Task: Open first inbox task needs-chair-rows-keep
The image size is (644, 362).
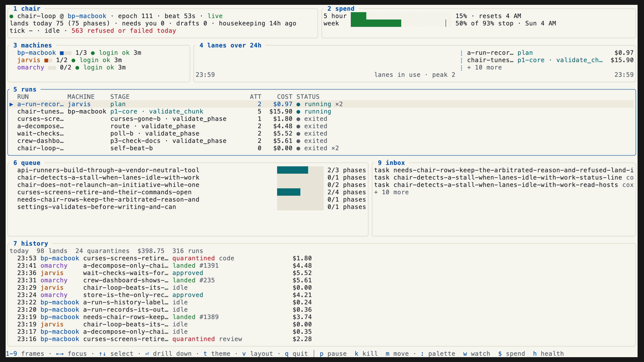Action: click(504, 170)
